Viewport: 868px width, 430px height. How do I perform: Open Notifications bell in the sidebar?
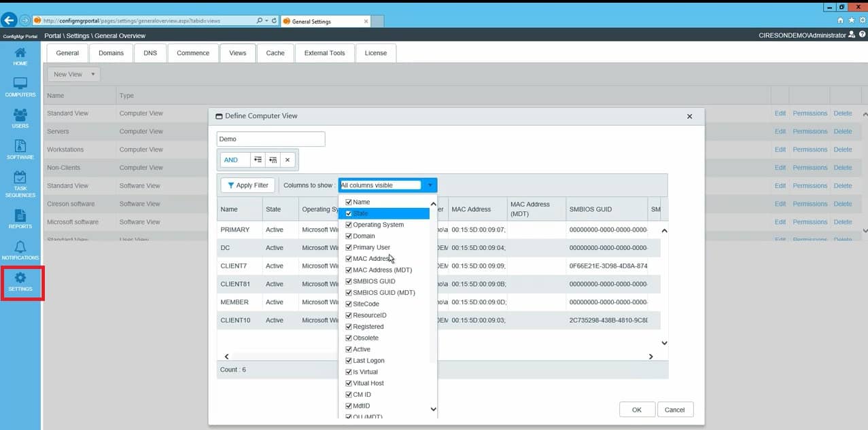[x=20, y=250]
